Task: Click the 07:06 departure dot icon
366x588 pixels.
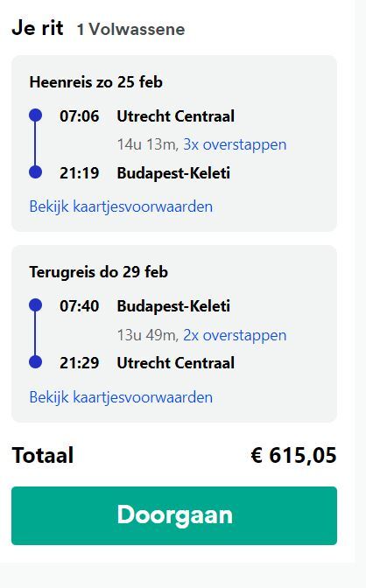Action: [x=35, y=115]
